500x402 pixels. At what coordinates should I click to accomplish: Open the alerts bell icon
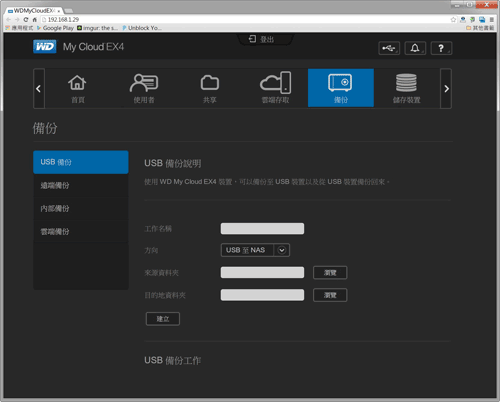click(415, 48)
